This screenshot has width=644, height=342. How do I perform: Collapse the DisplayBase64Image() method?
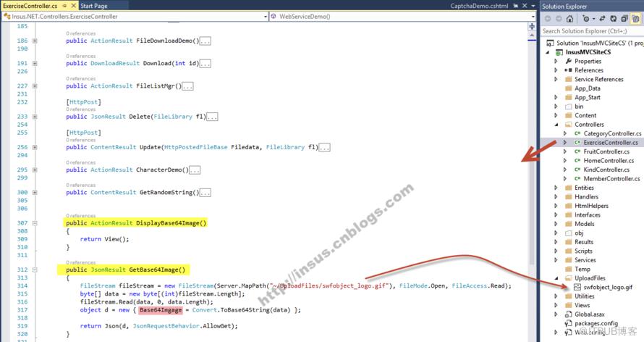point(35,223)
